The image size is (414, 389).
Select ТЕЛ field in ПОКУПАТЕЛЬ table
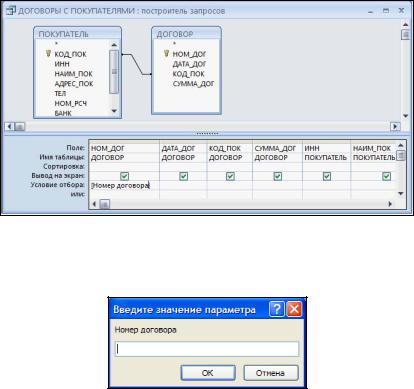60,93
